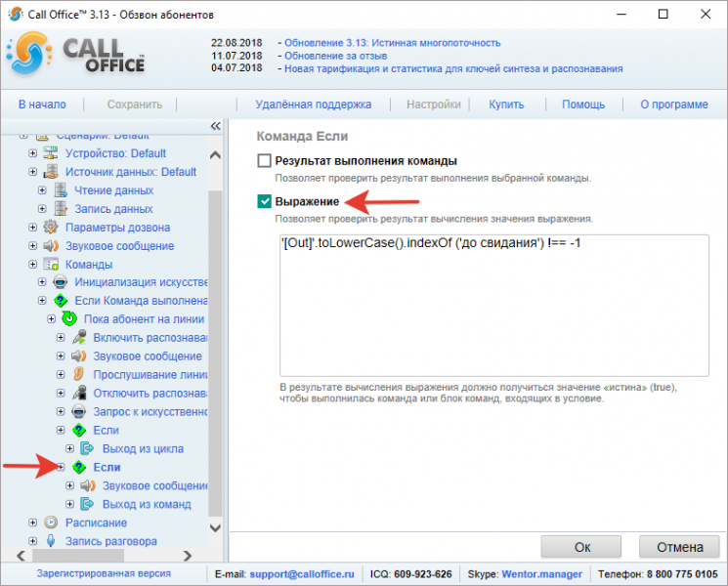Click inside the expression text field

point(494,306)
